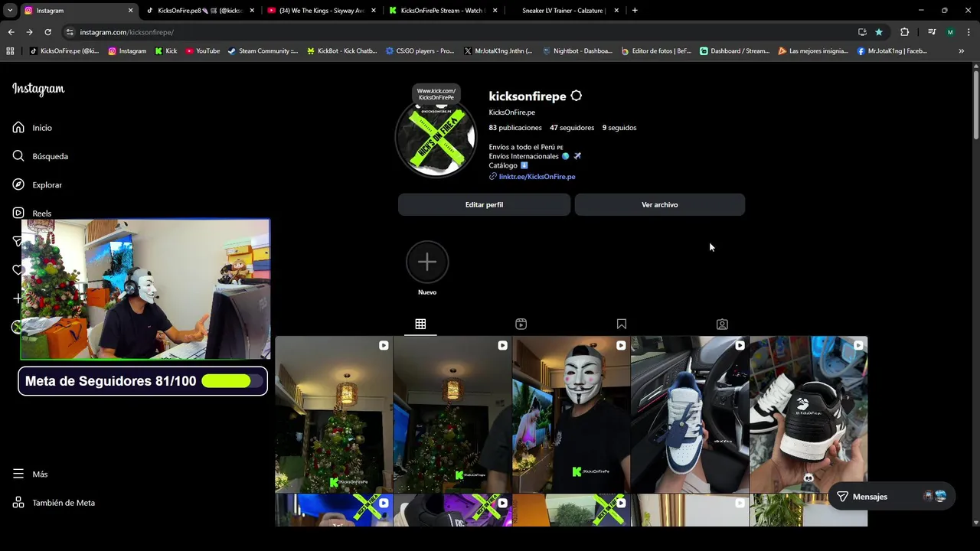The width and height of the screenshot is (980, 551).
Task: Close the Instagram tab
Action: click(130, 11)
